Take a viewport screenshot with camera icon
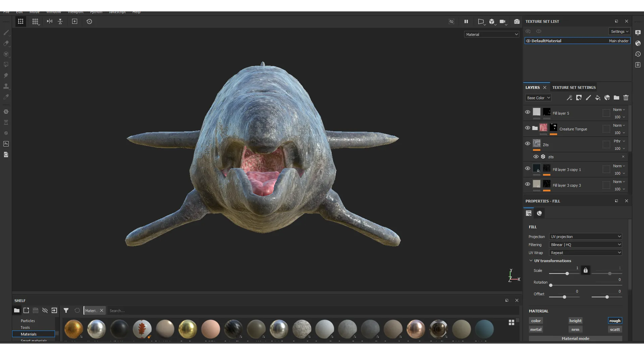Viewport: 644px width, 362px height. [517, 21]
